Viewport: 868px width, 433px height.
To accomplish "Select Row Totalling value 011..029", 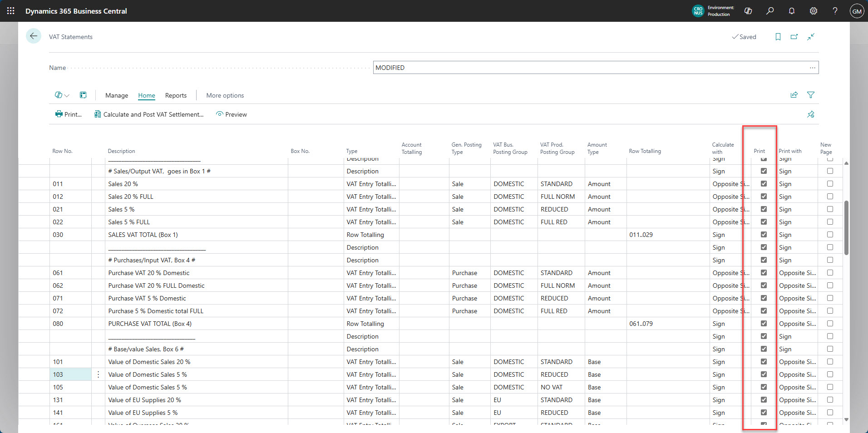I will [x=641, y=235].
